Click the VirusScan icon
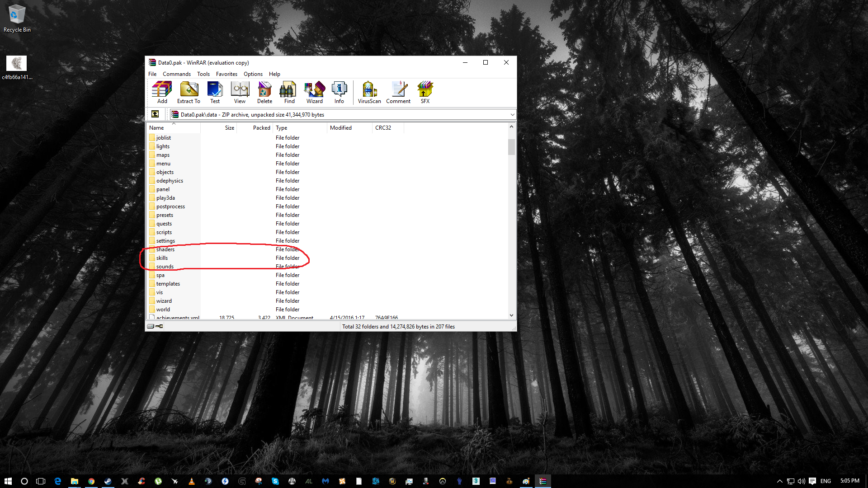Screen dimensions: 868x488 pyautogui.click(x=369, y=92)
